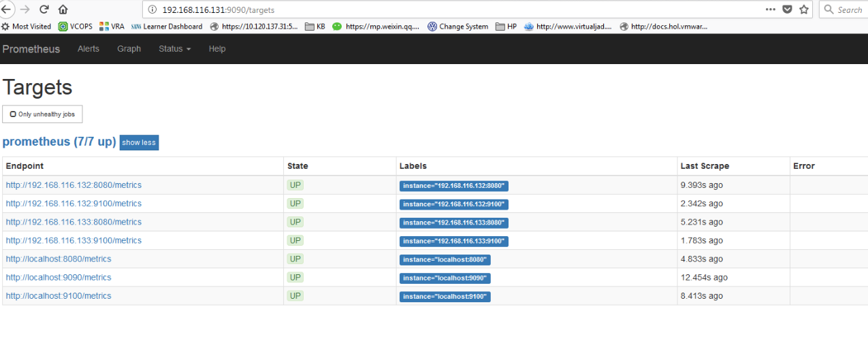Click the 8.413s ago last scrape
This screenshot has height=358, width=868.
click(702, 295)
